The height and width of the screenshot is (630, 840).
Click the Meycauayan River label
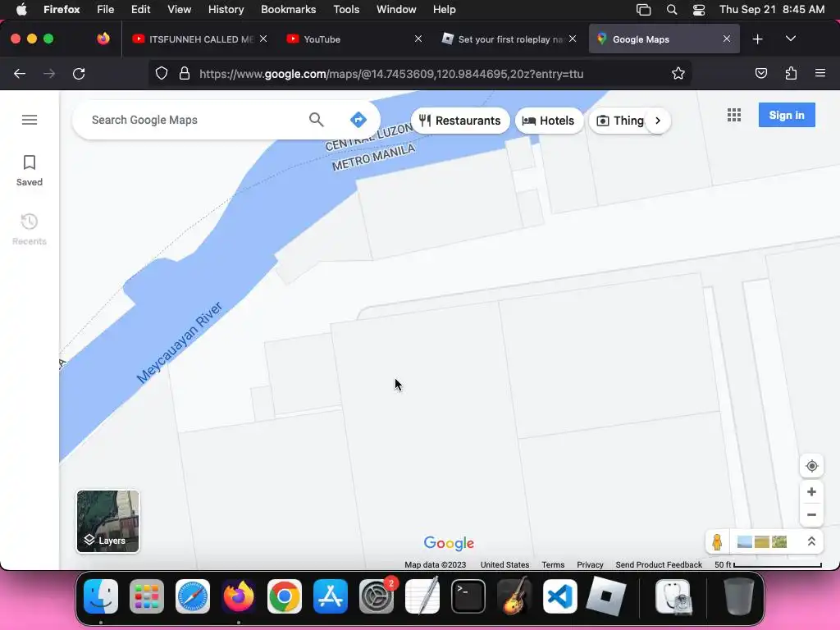tap(180, 343)
